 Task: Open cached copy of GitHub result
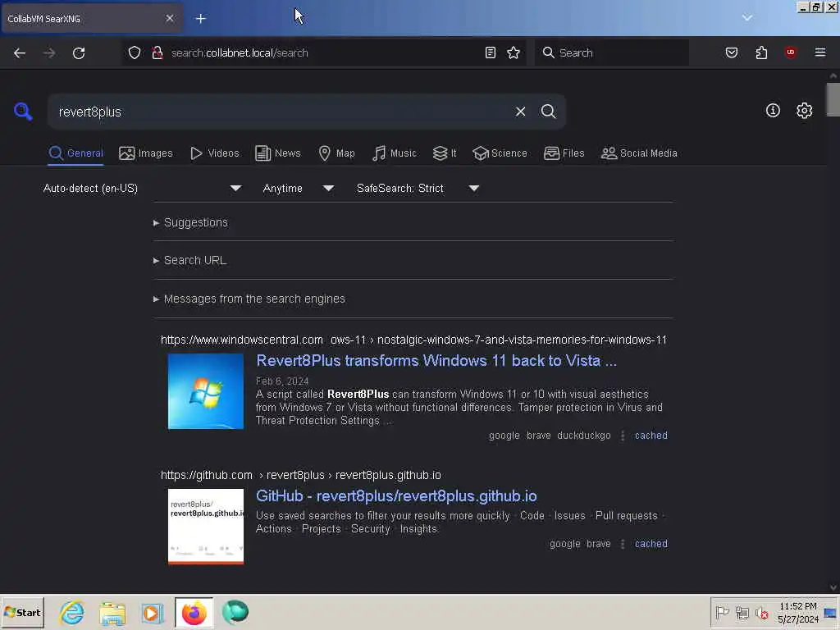651,544
